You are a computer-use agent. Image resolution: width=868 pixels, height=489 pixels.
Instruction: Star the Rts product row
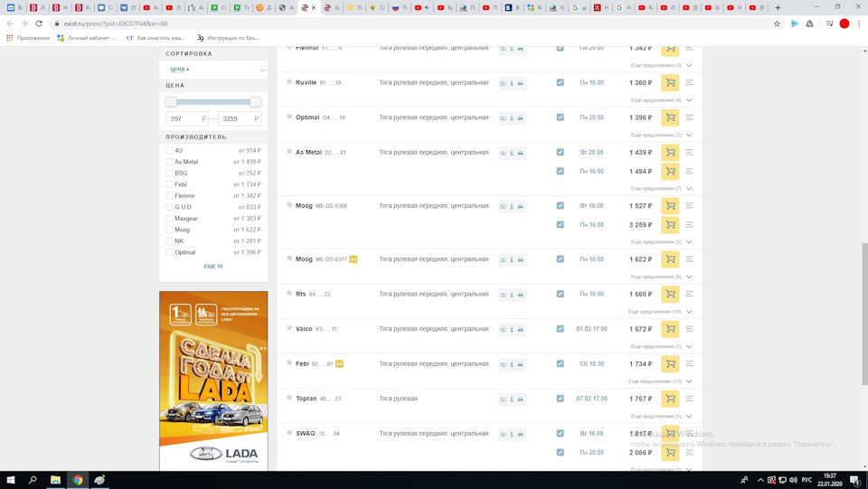[289, 293]
